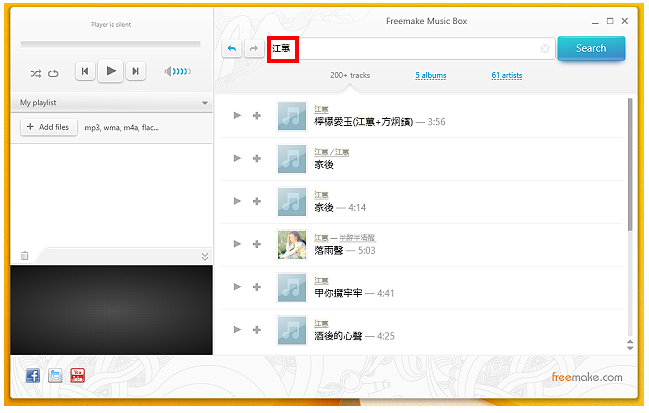Viewport: 649px width, 413px height.
Task: Delete playlist items with trash icon
Action: (25, 256)
